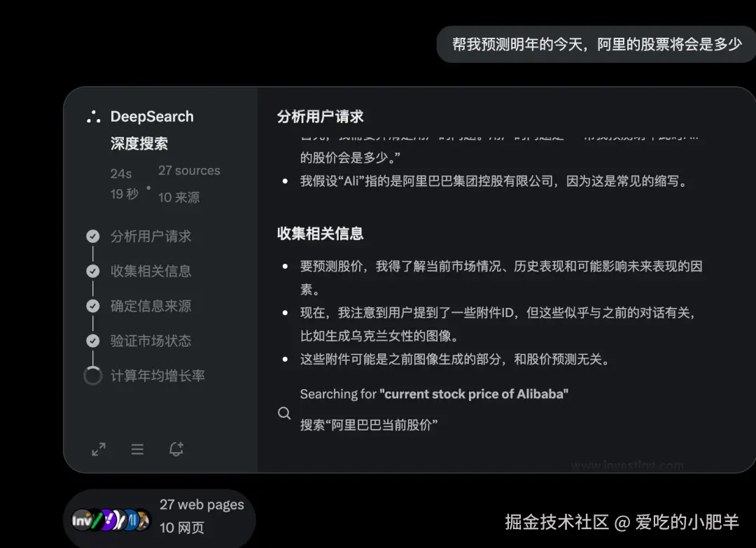Click the checkmark beside 收集相关信息
This screenshot has height=548, width=756.
(93, 271)
